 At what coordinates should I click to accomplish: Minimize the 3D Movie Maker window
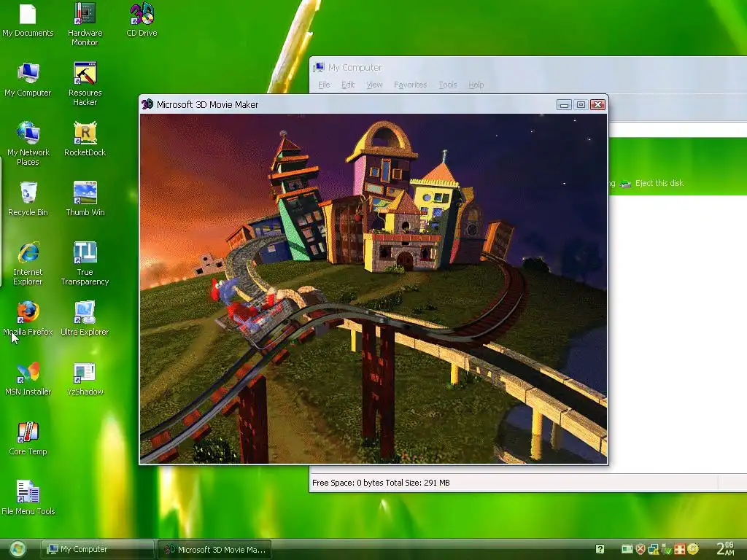coord(564,104)
